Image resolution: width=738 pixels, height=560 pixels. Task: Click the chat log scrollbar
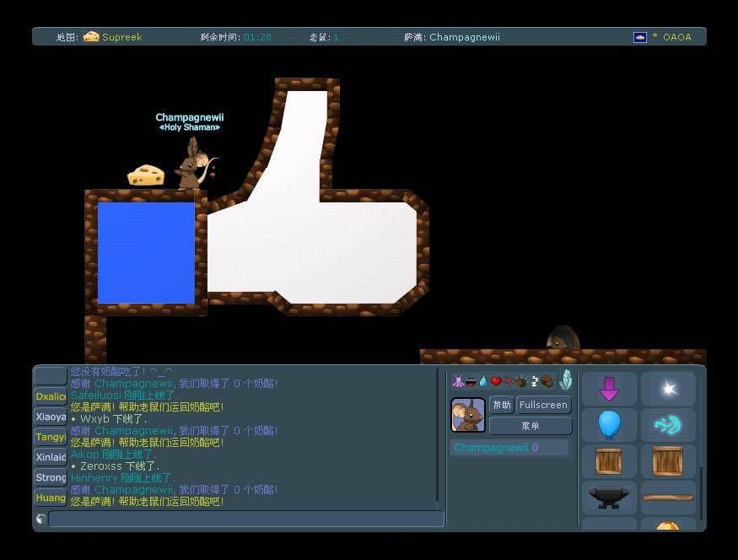(438, 435)
